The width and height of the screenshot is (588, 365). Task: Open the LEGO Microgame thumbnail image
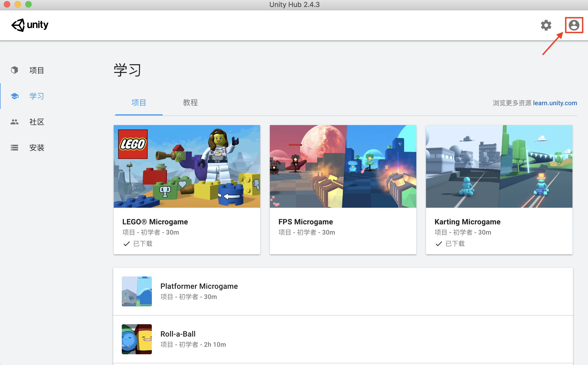[187, 166]
